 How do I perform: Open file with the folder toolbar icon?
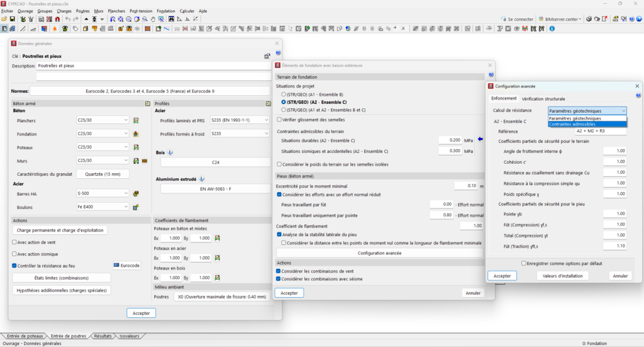[x=4, y=19]
